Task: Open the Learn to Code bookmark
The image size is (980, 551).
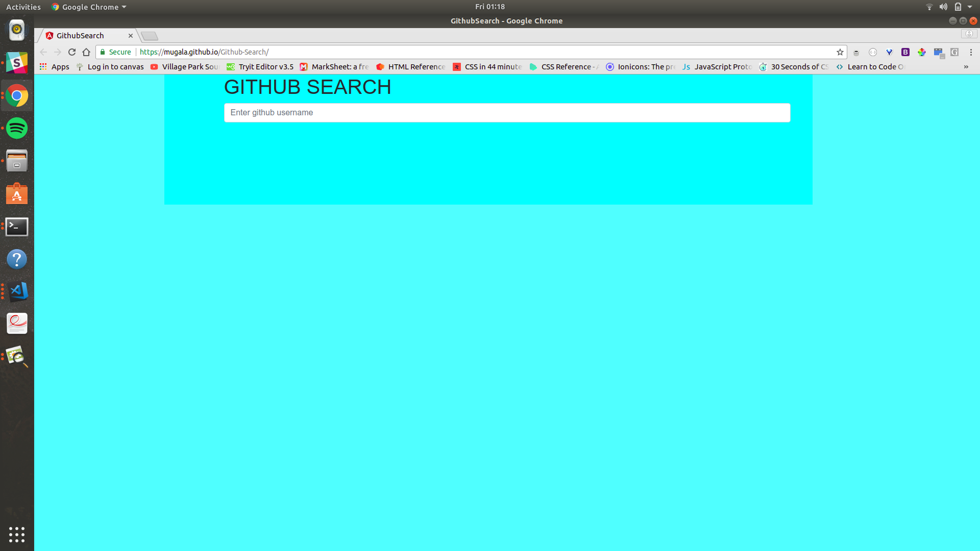Action: 870,67
